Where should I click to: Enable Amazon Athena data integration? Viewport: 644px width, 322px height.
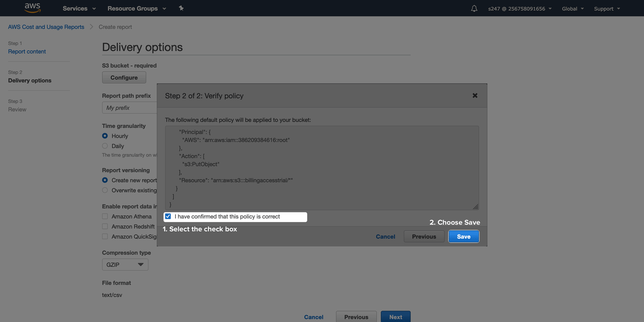[x=105, y=217]
